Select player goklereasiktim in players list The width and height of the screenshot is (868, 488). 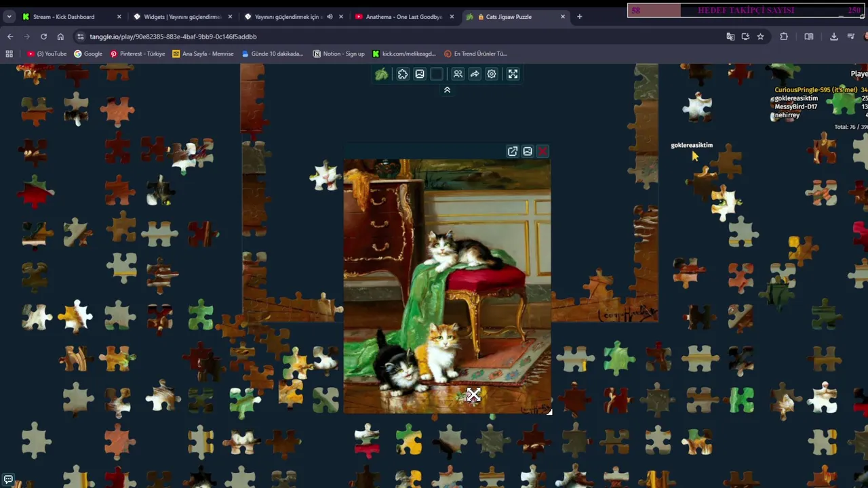click(796, 98)
